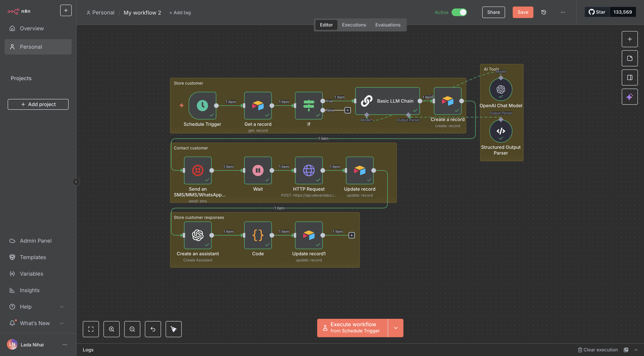Expand the Logs panel

pos(636,350)
